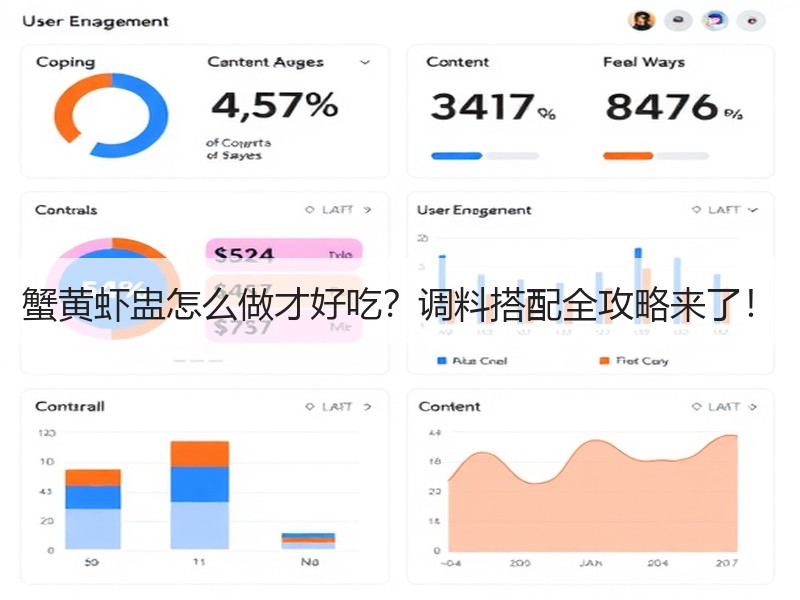
Task: Open LAFT filter in Contrall card
Action: [337, 407]
